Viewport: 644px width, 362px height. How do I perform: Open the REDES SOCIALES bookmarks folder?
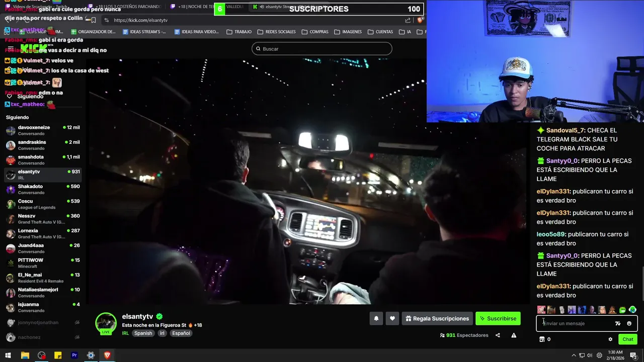pos(276,32)
